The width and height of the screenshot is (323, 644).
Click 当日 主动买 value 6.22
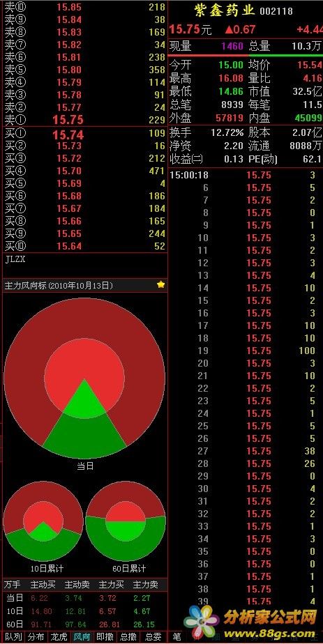tap(39, 598)
